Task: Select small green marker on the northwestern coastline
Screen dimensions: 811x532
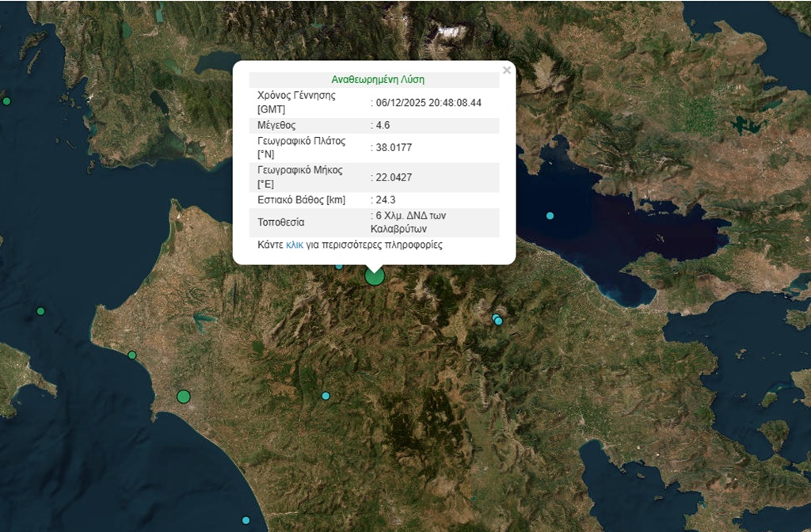Action: pyautogui.click(x=132, y=355)
